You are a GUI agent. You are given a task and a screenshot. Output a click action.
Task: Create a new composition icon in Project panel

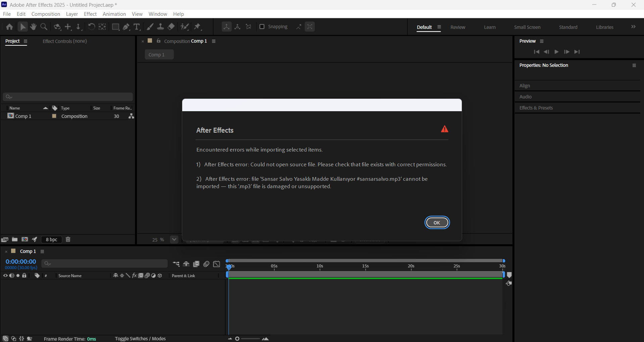25,240
